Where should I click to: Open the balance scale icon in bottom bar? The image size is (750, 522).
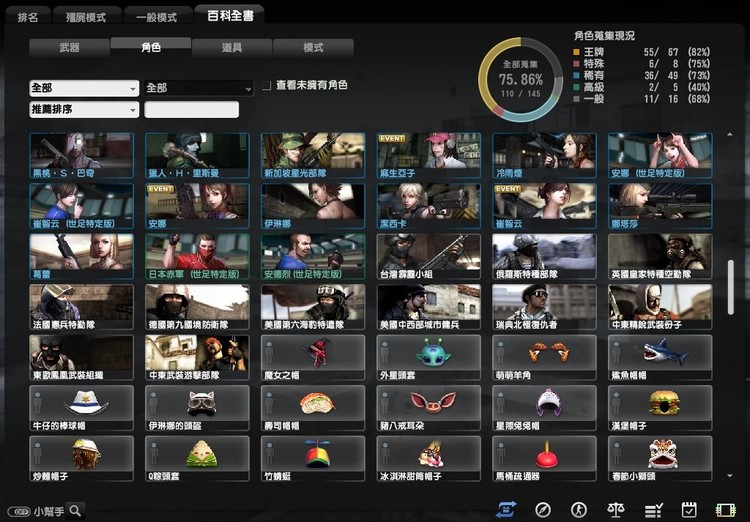[616, 510]
